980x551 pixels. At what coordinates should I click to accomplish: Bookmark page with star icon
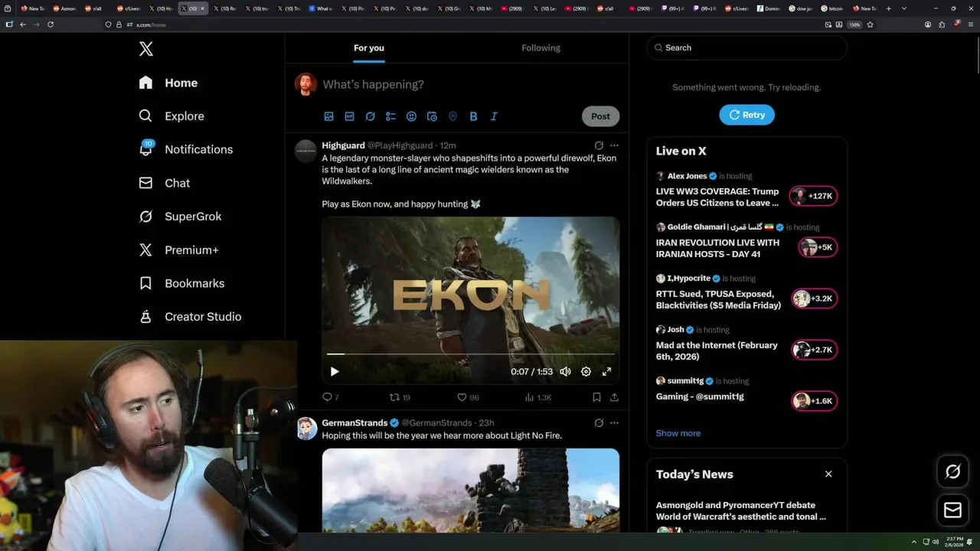[870, 24]
